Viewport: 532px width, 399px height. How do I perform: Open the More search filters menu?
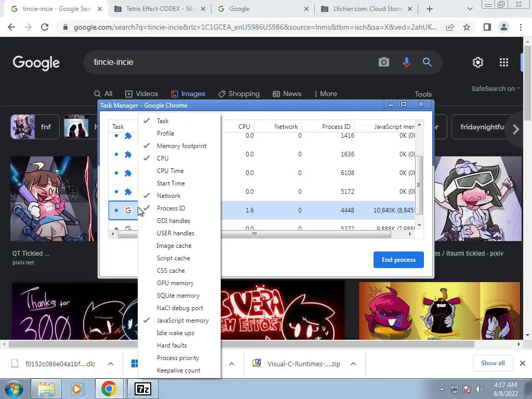pyautogui.click(x=326, y=94)
